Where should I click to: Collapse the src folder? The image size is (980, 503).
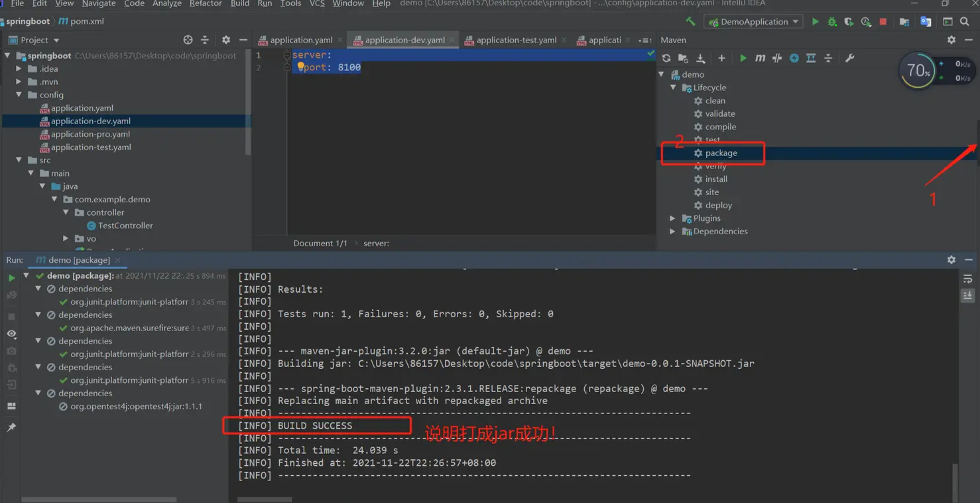tap(19, 160)
